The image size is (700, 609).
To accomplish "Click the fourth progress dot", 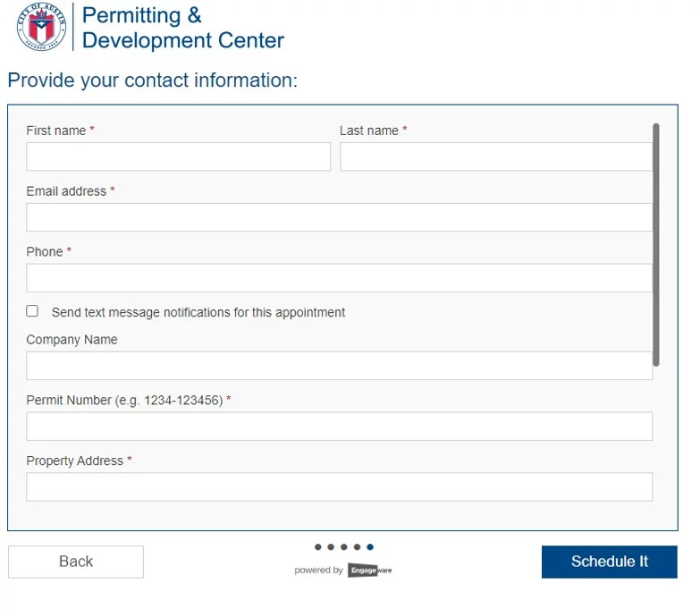I will (x=357, y=547).
